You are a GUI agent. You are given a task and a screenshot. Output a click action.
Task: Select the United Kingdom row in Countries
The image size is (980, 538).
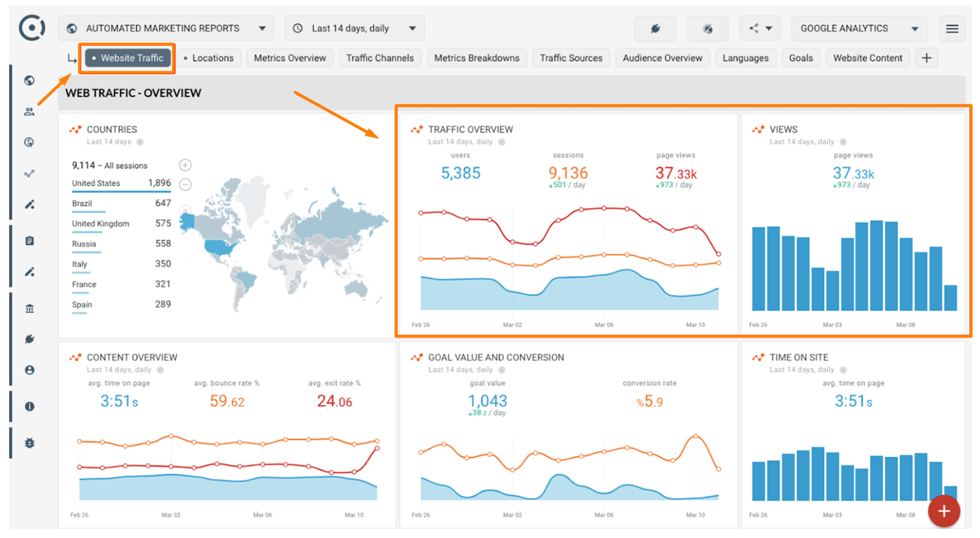122,224
